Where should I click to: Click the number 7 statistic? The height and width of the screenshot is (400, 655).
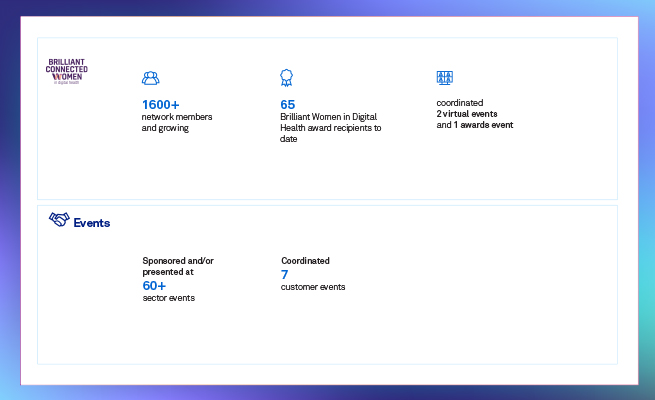[285, 274]
